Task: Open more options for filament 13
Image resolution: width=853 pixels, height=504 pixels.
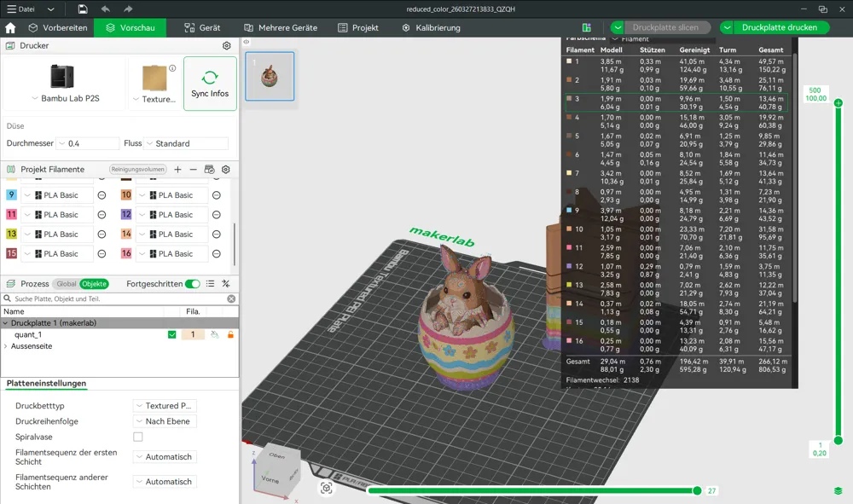Action: pyautogui.click(x=102, y=235)
